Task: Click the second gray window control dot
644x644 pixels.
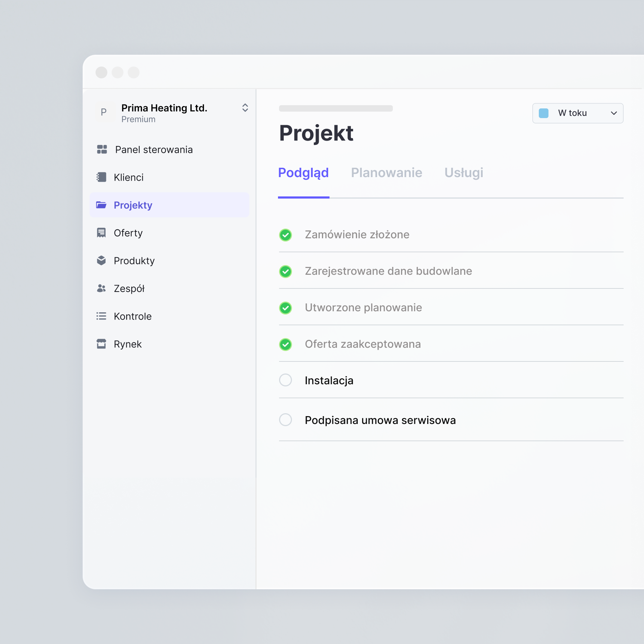Action: click(x=118, y=72)
